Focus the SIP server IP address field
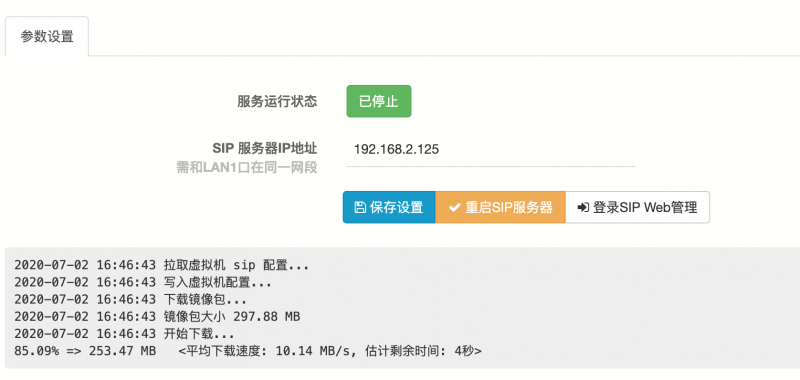This screenshot has width=800, height=380. 491,149
